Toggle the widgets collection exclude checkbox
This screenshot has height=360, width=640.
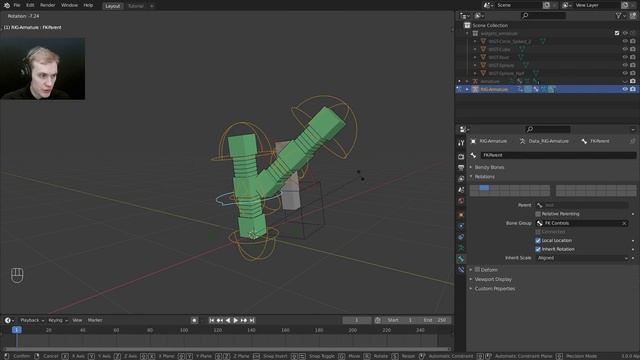617,33
